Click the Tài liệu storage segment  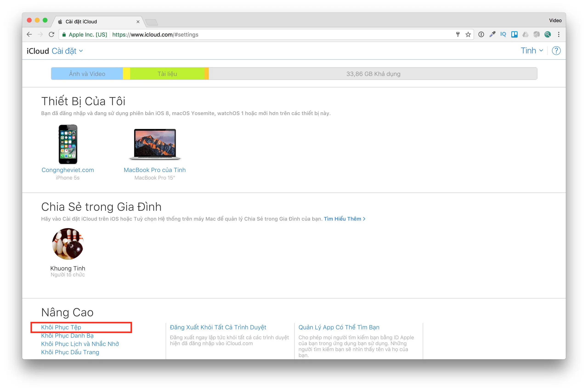(167, 74)
